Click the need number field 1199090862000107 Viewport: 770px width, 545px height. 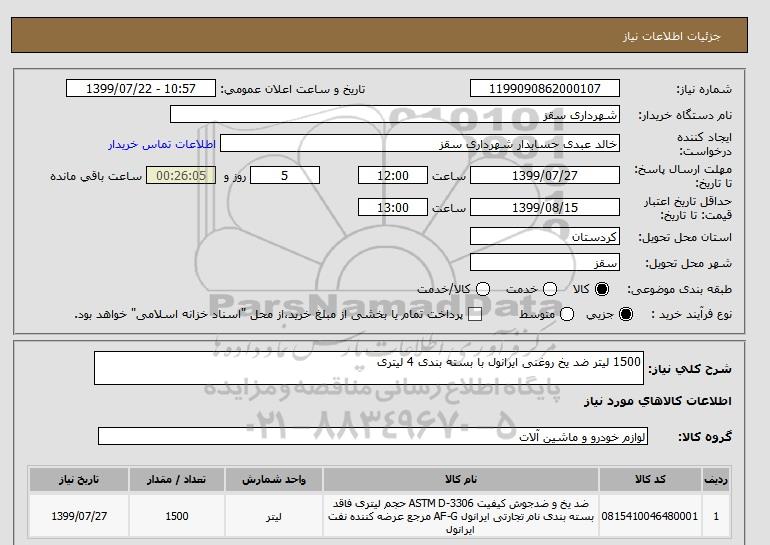tap(545, 88)
